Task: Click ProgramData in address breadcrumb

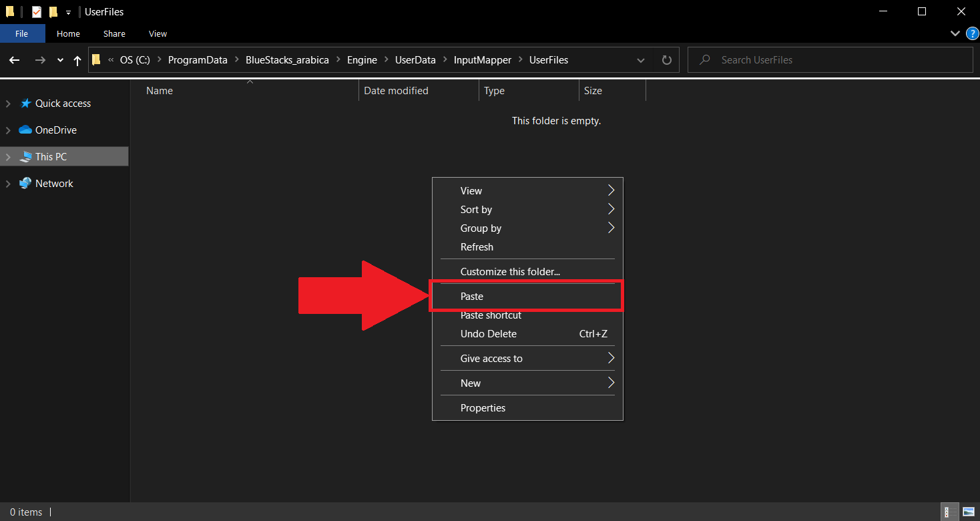Action: [x=198, y=60]
